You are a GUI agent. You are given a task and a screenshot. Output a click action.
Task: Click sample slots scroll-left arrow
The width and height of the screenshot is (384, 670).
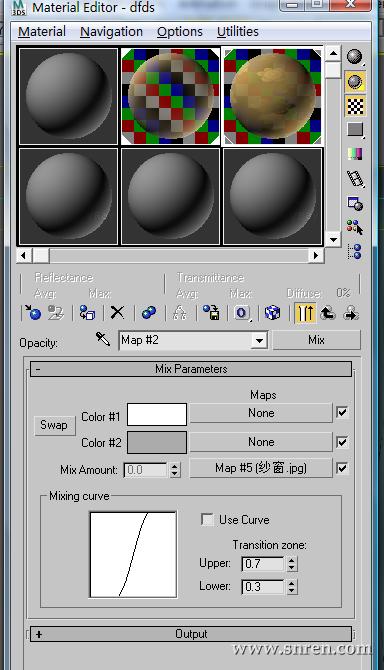24,256
